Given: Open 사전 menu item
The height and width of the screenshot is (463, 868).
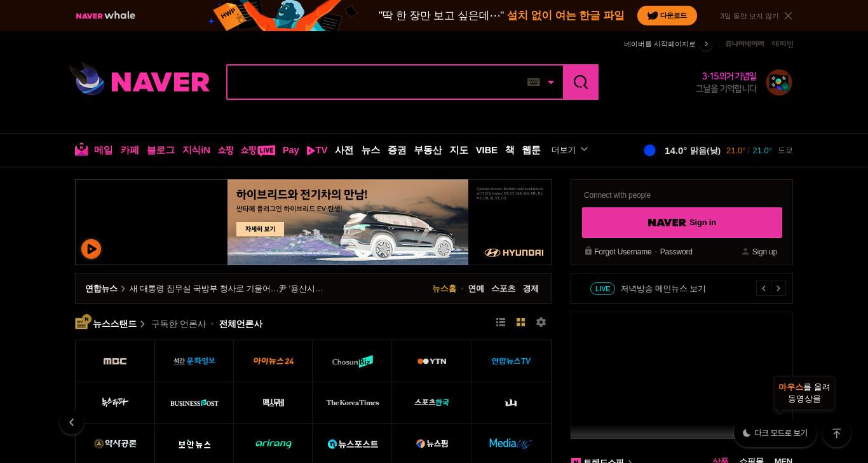Looking at the screenshot, I should tap(344, 150).
